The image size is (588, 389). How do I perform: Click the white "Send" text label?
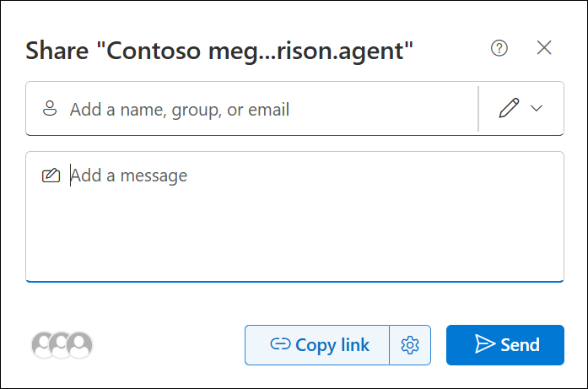point(521,345)
